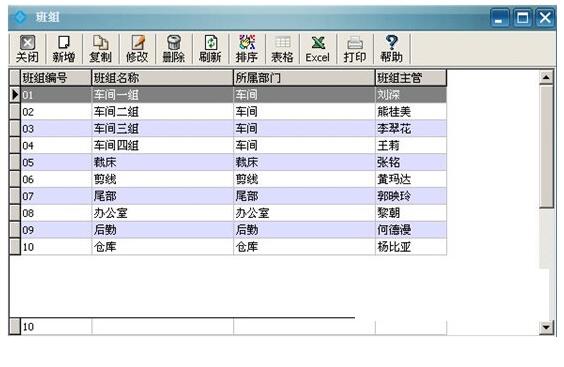Viewport: 564px width, 367px height.
Task: Select supervisor cell 黎朝
Action: [411, 213]
